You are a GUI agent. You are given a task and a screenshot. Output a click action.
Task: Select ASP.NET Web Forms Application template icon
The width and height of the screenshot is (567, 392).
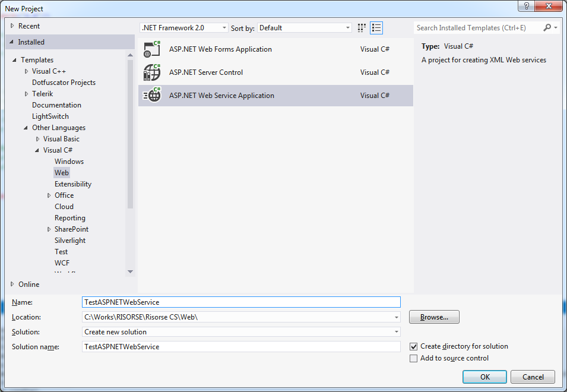152,49
